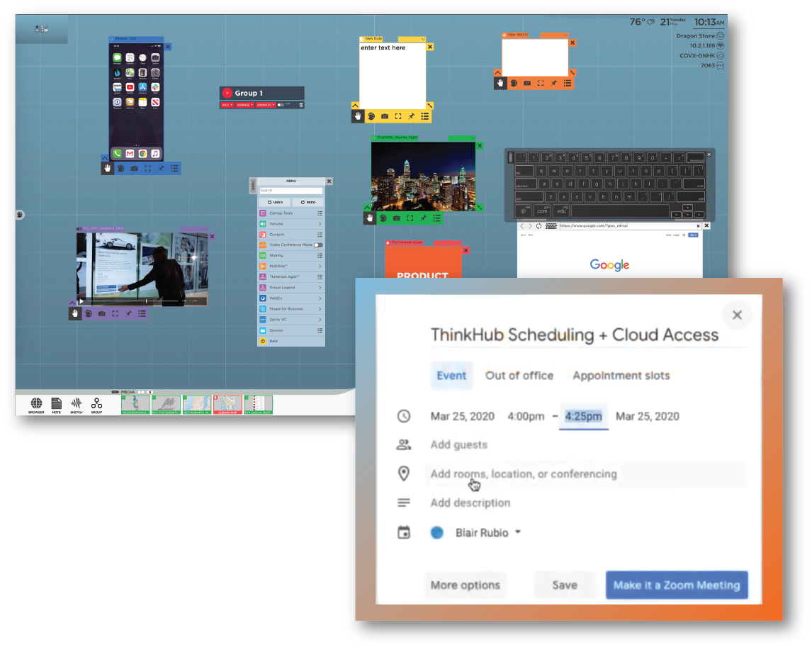812x650 pixels.
Task: Open the Content menu item
Action: tap(291, 235)
